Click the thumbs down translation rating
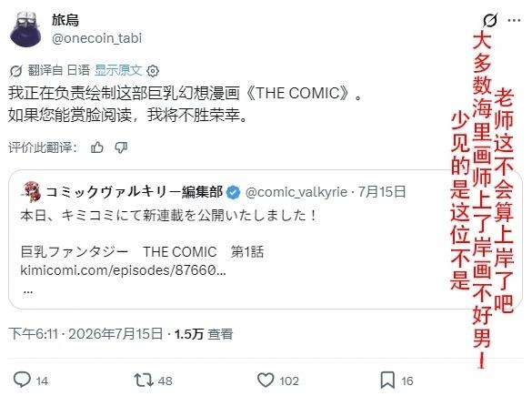This screenshot has width=532, height=396. point(121,147)
